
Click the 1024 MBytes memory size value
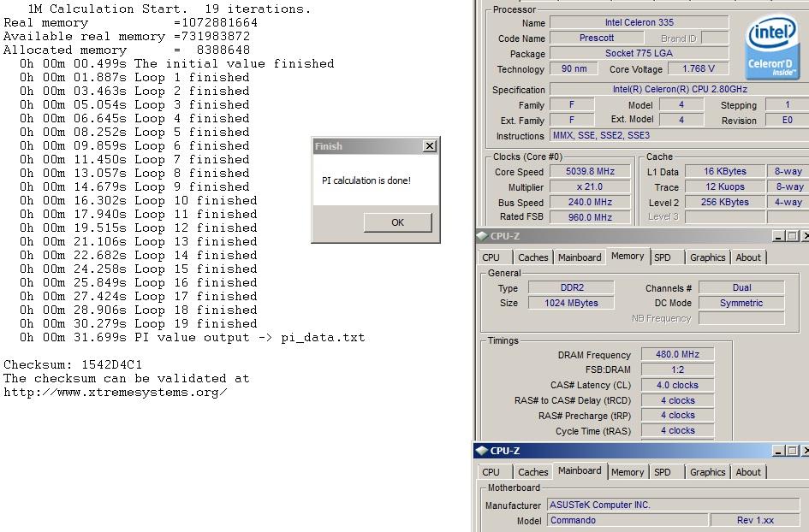tap(571, 303)
